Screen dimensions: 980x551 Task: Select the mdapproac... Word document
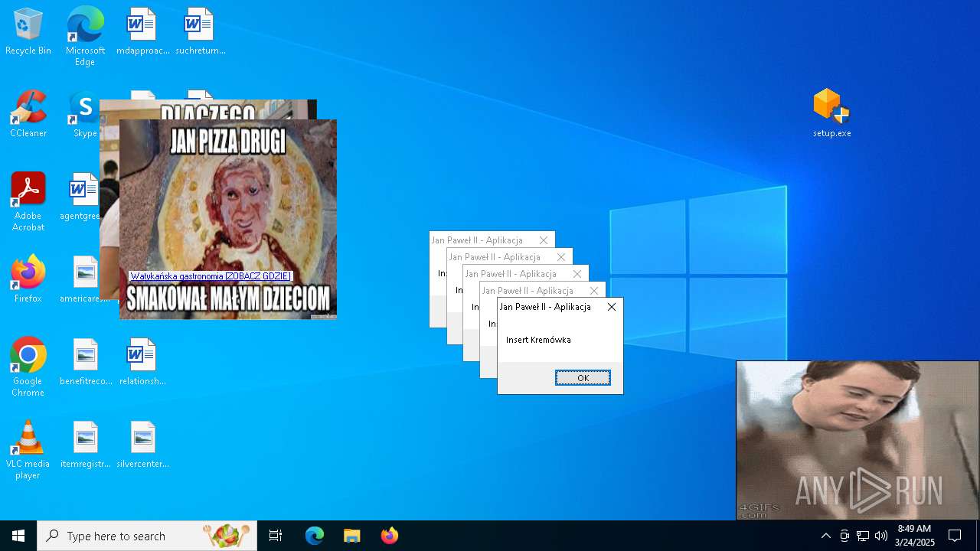(142, 32)
